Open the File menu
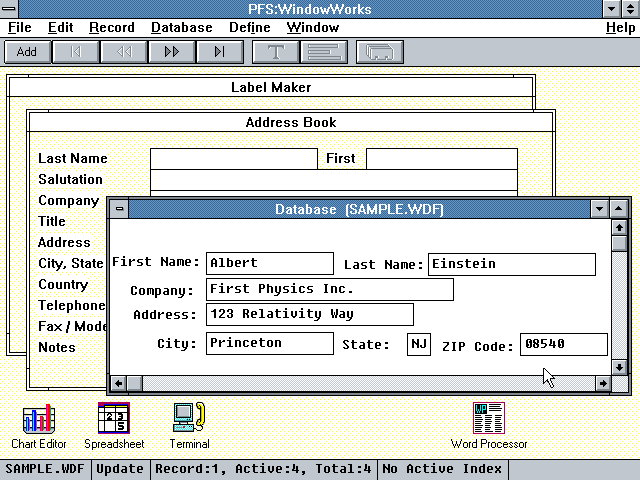The image size is (640, 480). (x=20, y=27)
